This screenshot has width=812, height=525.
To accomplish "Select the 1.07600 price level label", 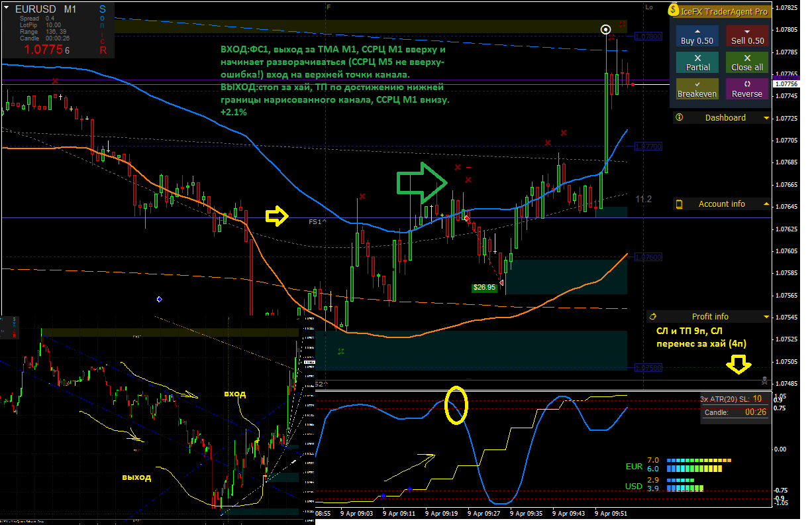I will (x=648, y=257).
